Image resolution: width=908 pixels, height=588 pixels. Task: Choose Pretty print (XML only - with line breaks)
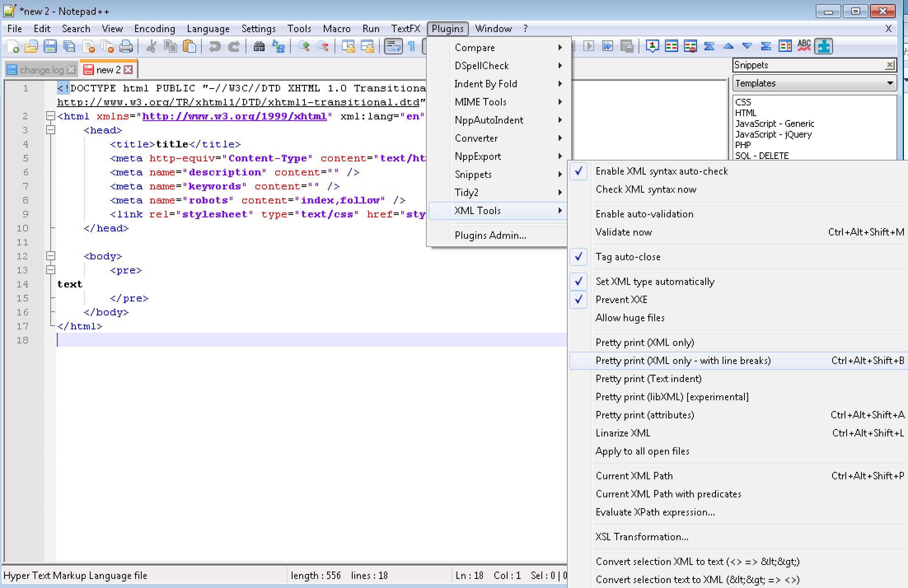point(739,361)
